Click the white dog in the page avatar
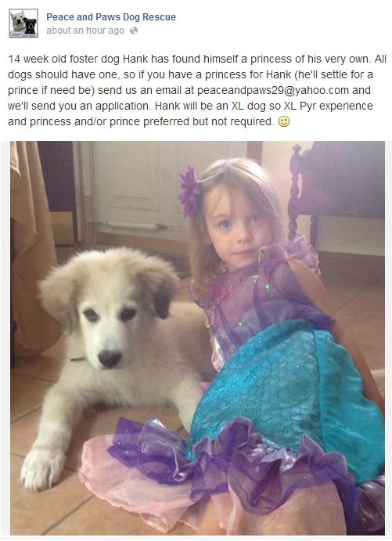The width and height of the screenshot is (392, 541). coord(17,21)
